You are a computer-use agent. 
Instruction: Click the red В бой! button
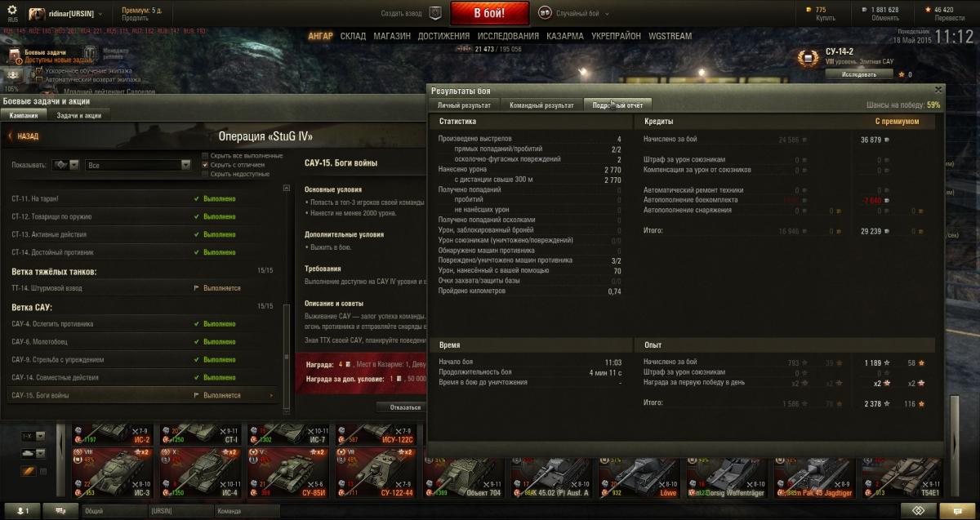tap(490, 13)
